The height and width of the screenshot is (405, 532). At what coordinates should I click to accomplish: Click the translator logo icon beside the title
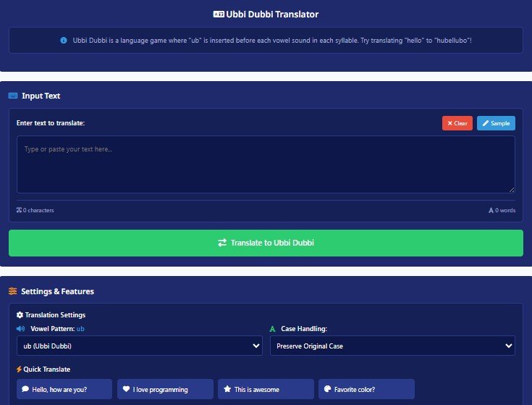click(219, 14)
